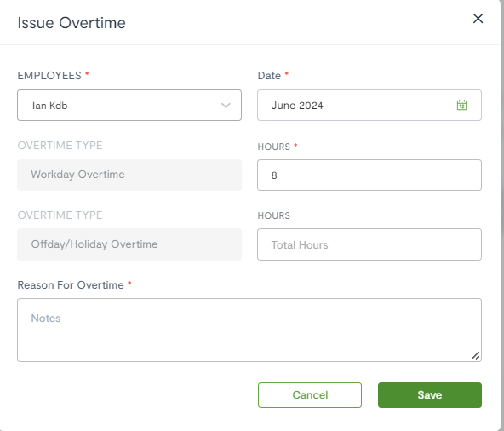Image resolution: width=504 pixels, height=431 pixels.
Task: Click the EMPLOYEES field label
Action: click(x=49, y=76)
